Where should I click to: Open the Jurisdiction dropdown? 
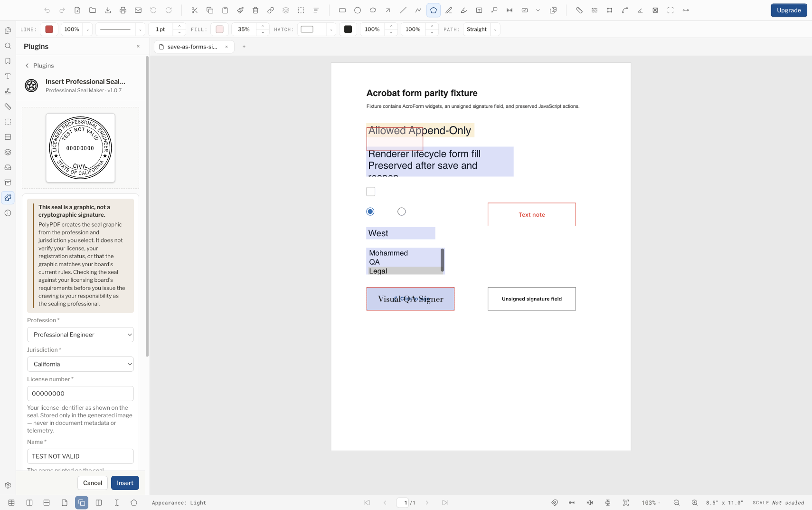pyautogui.click(x=80, y=364)
